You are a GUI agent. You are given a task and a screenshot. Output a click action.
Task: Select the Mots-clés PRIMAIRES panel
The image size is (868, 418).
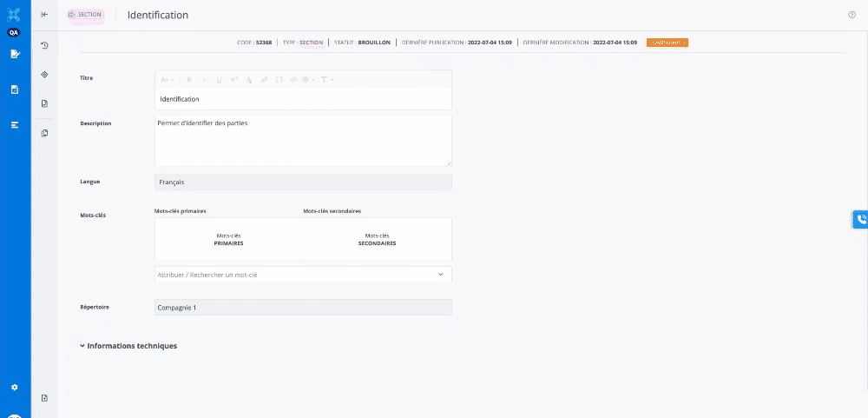[229, 239]
